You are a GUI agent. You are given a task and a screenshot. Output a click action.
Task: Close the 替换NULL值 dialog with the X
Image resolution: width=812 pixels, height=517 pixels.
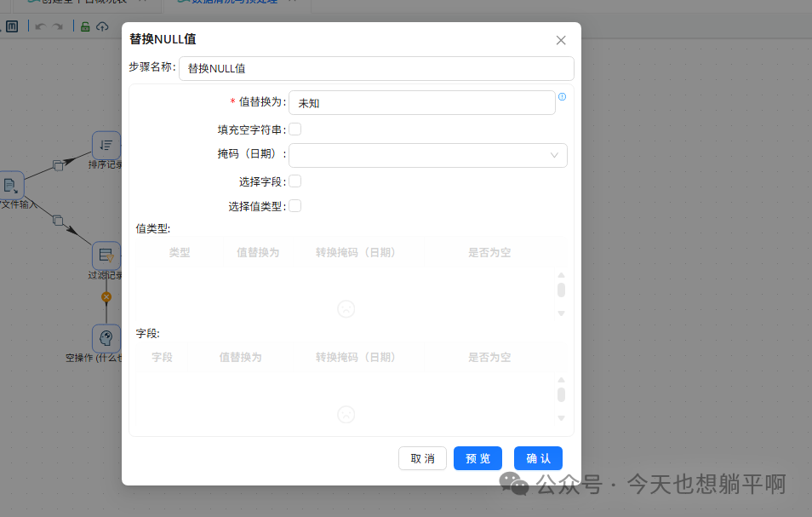[x=561, y=40]
